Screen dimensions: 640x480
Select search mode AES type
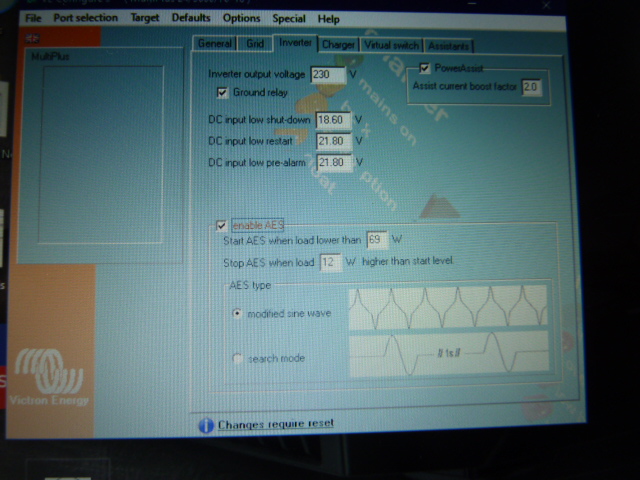coord(237,358)
